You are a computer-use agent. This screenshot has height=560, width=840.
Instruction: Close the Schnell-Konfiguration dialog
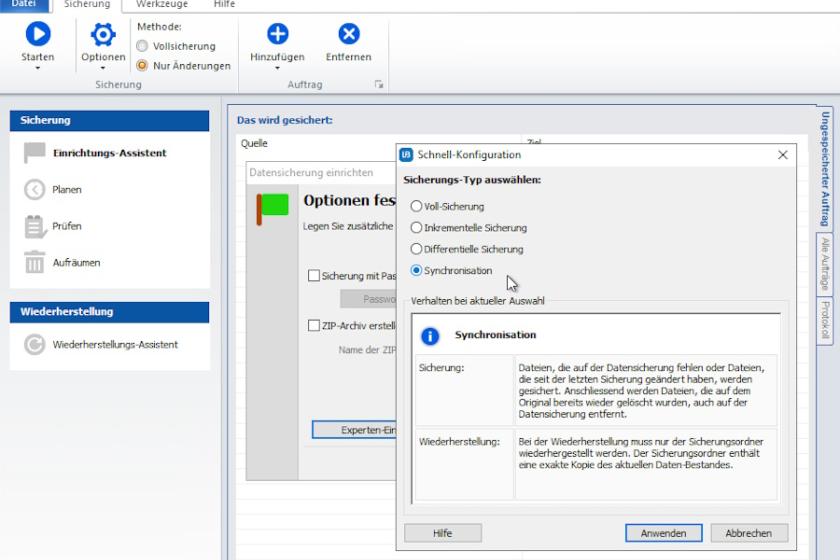click(x=783, y=155)
